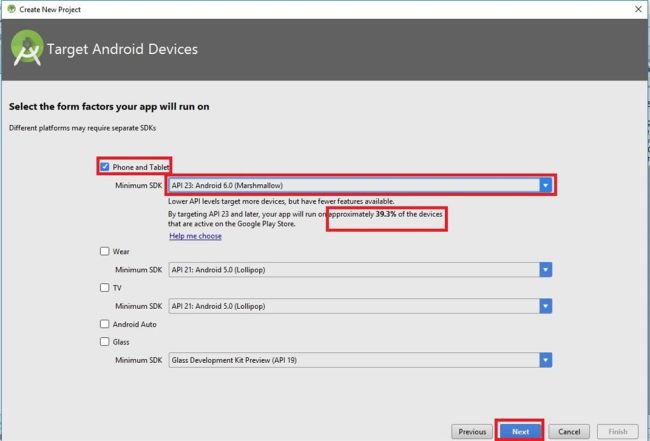
Task: Click the TV API 21 Lollipop combo box
Action: 360,306
